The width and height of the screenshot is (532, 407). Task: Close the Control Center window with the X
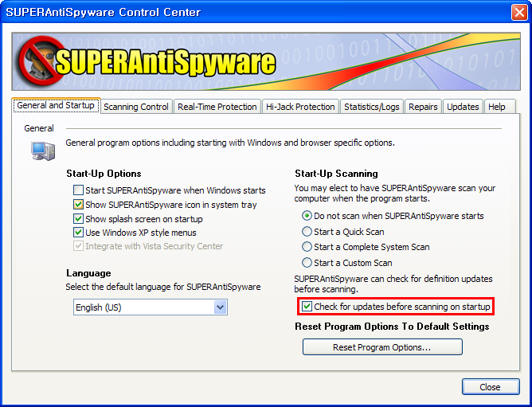coord(519,13)
